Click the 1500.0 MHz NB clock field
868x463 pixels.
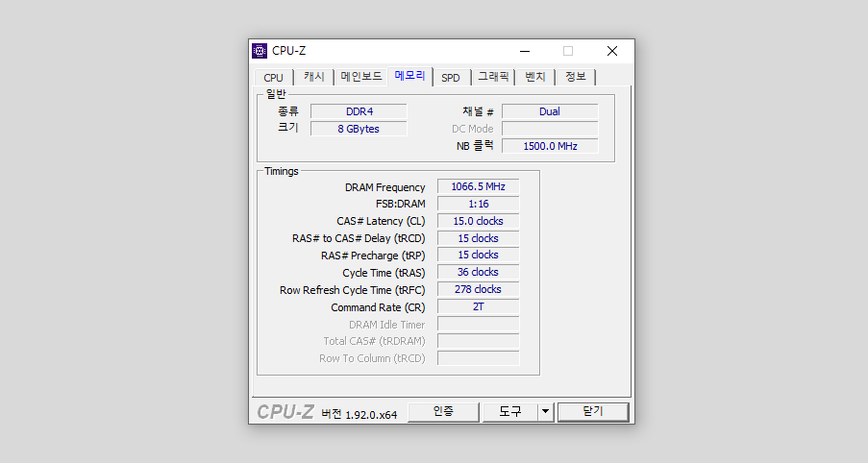pos(550,146)
